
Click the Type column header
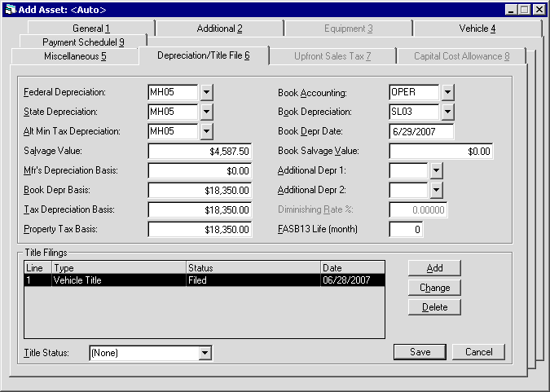(119, 268)
